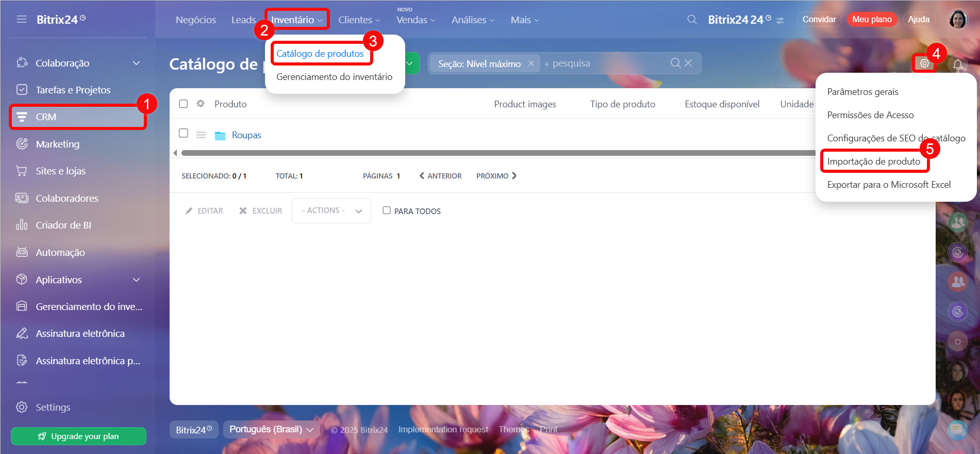The width and height of the screenshot is (980, 454).
Task: Open Marketing from the left sidebar
Action: [x=57, y=144]
